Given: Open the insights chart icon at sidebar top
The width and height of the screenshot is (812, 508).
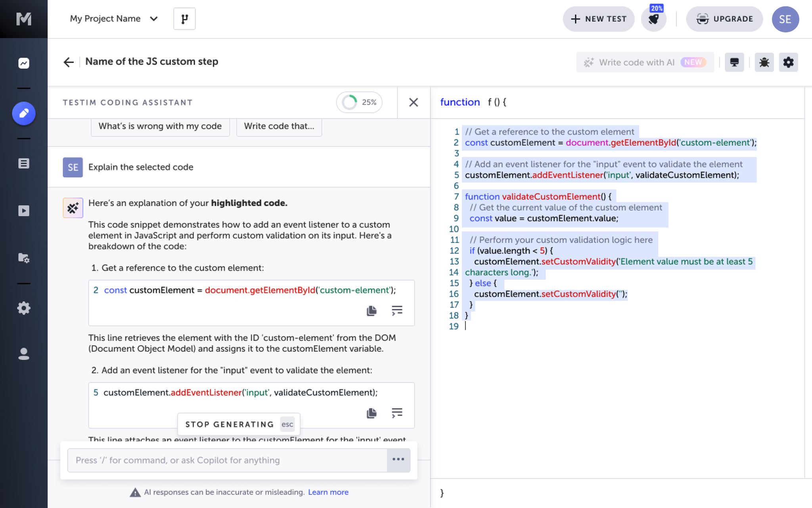Looking at the screenshot, I should point(24,63).
